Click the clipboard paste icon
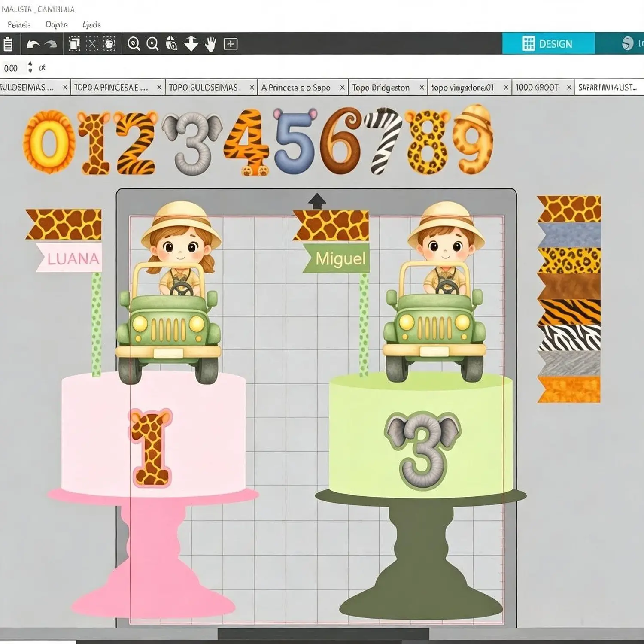 coord(8,44)
